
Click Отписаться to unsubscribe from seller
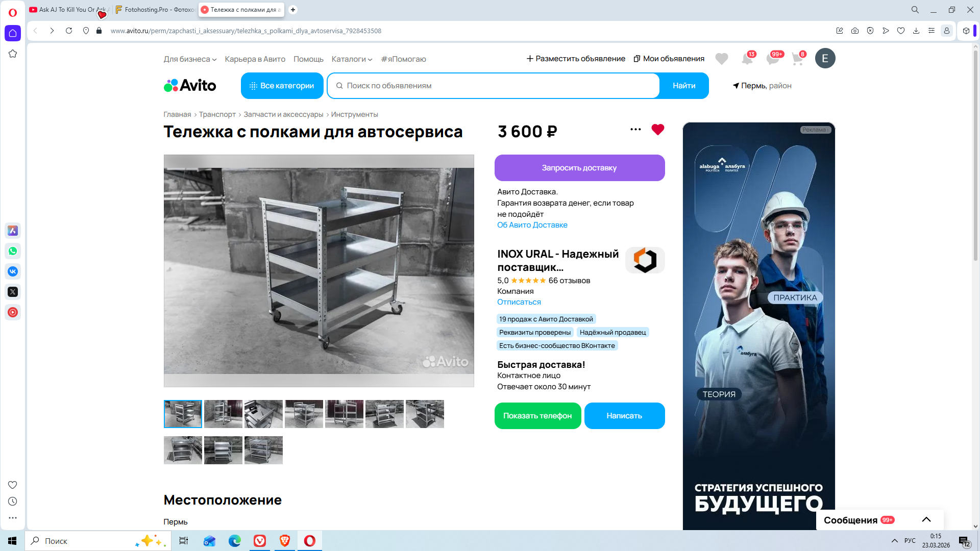pos(519,302)
